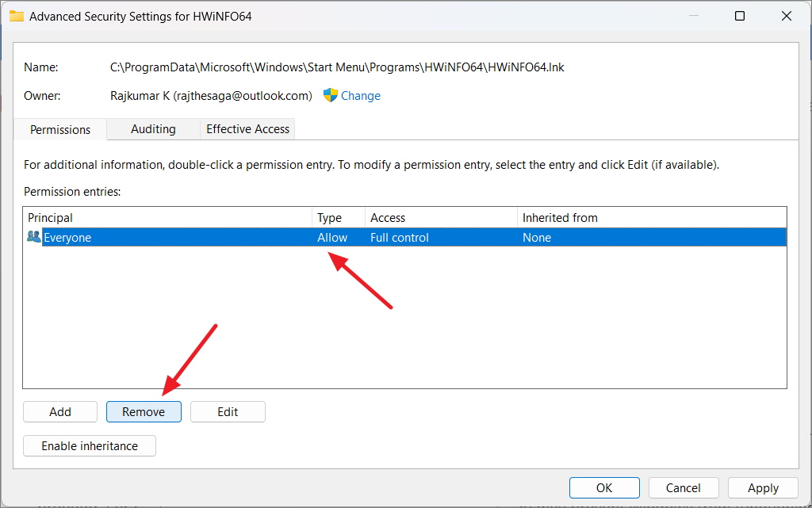Click the Everyone group icon in the entry
This screenshot has height=508, width=812.
(x=33, y=237)
